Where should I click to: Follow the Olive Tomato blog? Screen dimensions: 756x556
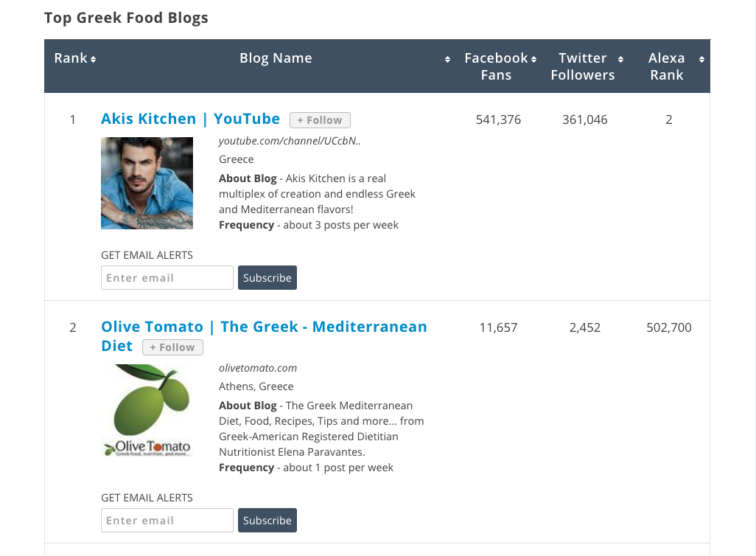pyautogui.click(x=172, y=347)
